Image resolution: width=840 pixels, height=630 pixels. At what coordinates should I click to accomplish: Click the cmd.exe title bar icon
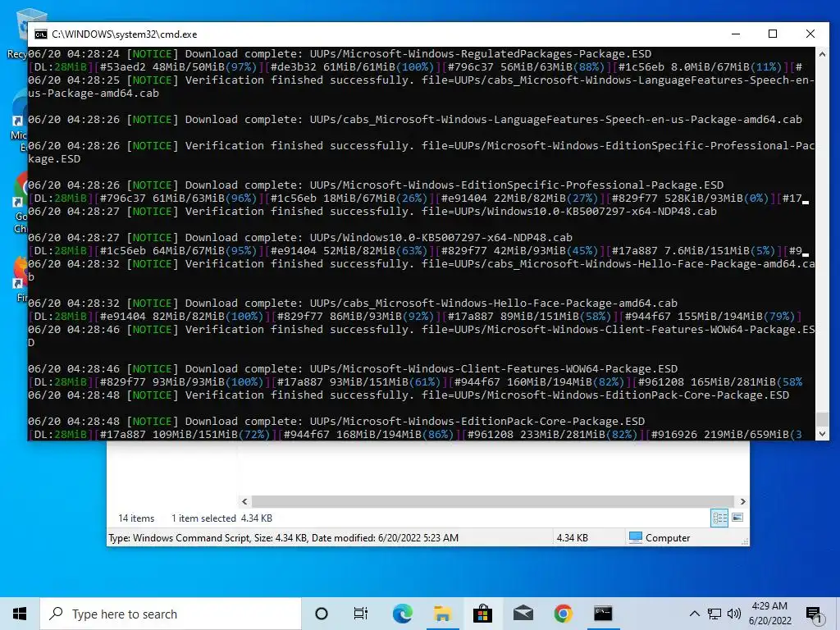[41, 34]
